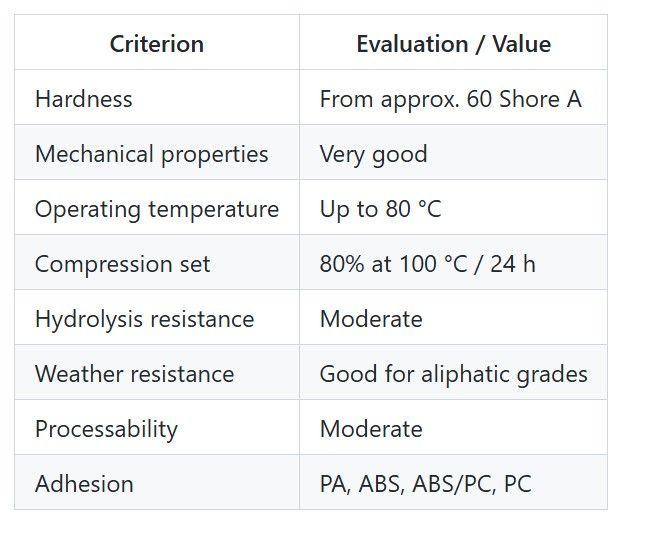Click the Moderate value for Hydrolysis resistance

(x=371, y=319)
